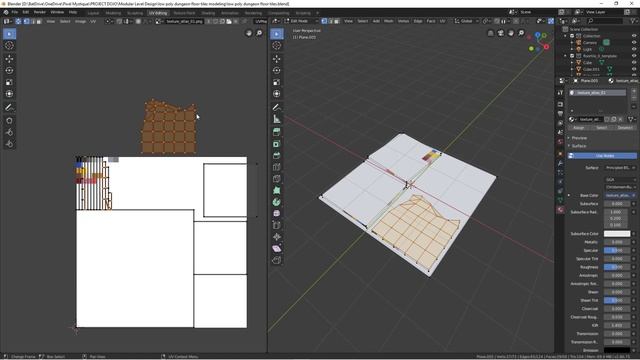Select the Cursor tool in UV editor toolbar
The width and height of the screenshot is (640, 360).
coord(9,46)
